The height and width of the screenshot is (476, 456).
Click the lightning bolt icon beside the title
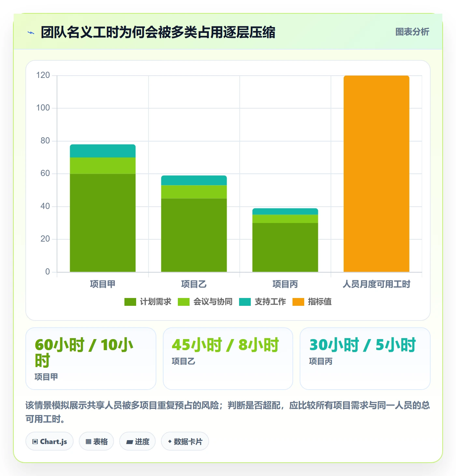[x=31, y=33]
